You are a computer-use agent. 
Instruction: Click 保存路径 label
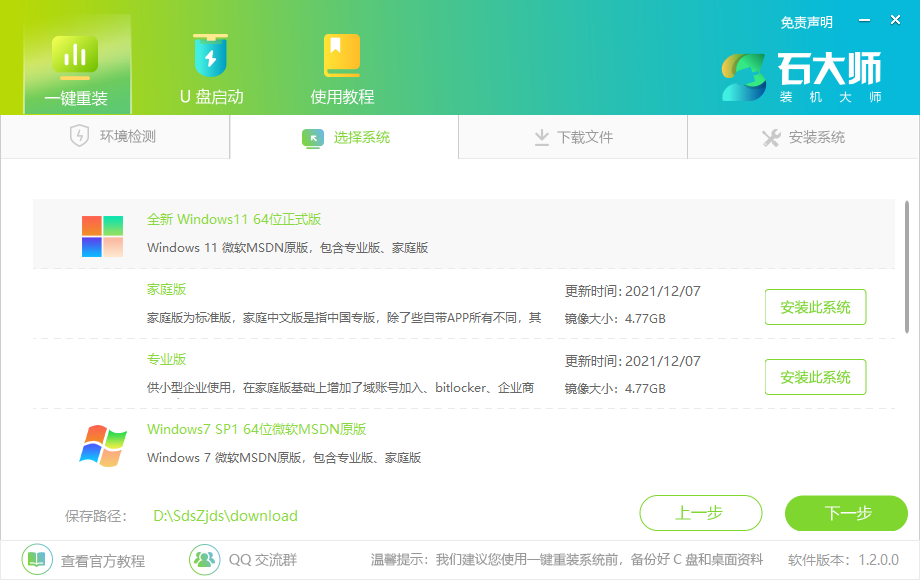click(x=96, y=516)
